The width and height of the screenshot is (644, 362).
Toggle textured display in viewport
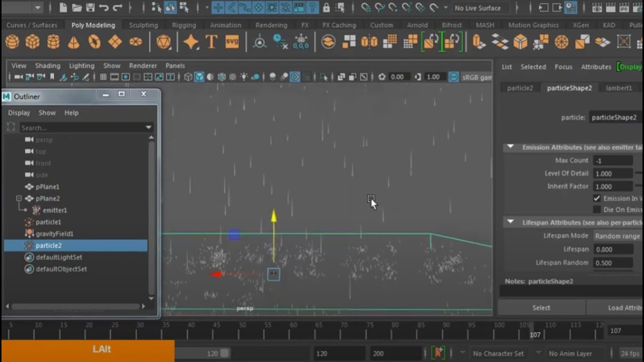point(233,77)
